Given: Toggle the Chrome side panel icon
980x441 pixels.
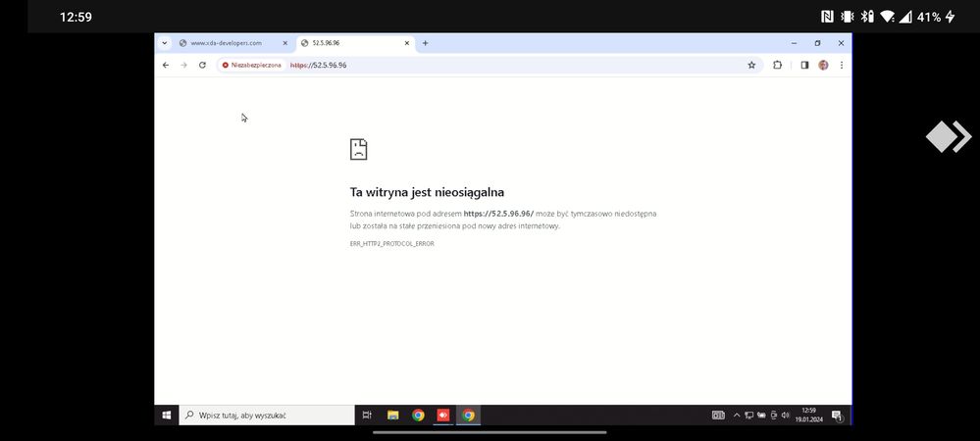Looking at the screenshot, I should click(x=804, y=65).
